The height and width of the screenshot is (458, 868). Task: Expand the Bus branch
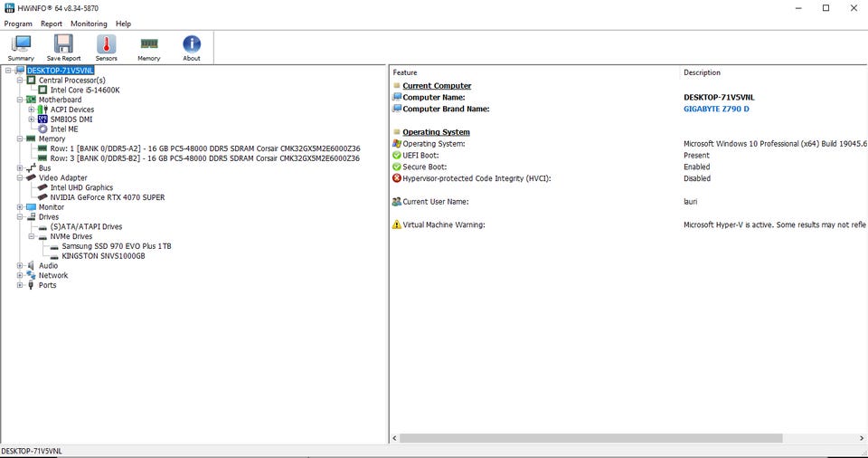(x=20, y=168)
